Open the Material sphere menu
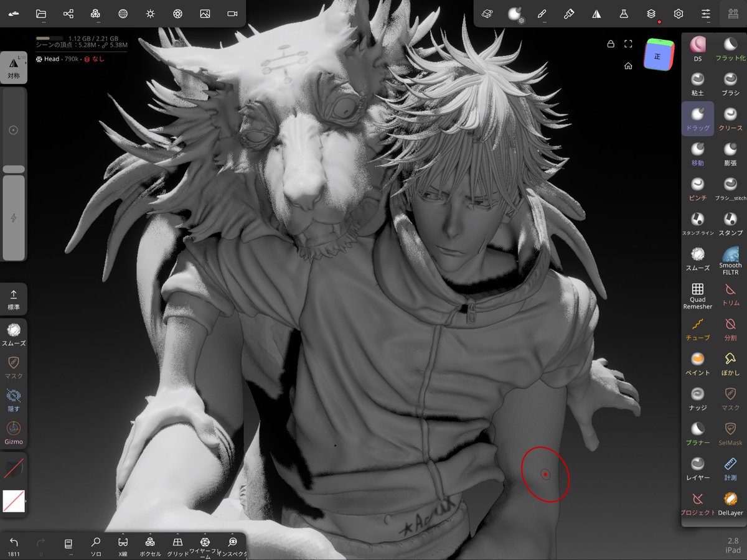 (123, 14)
